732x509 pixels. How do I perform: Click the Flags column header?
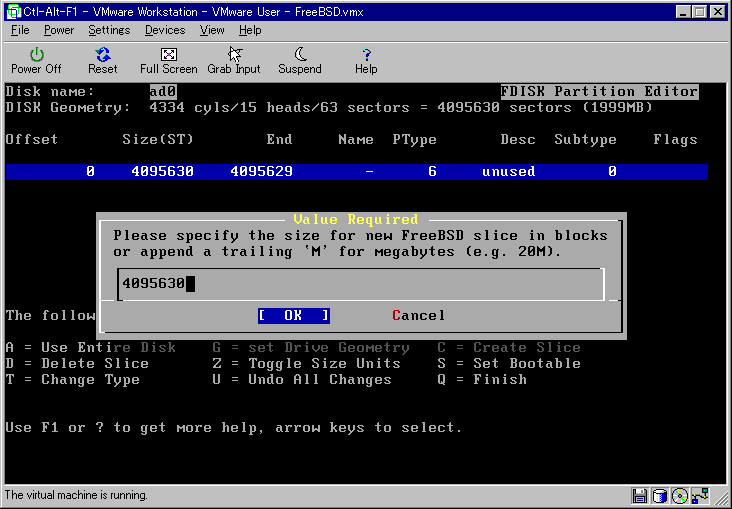coord(676,140)
